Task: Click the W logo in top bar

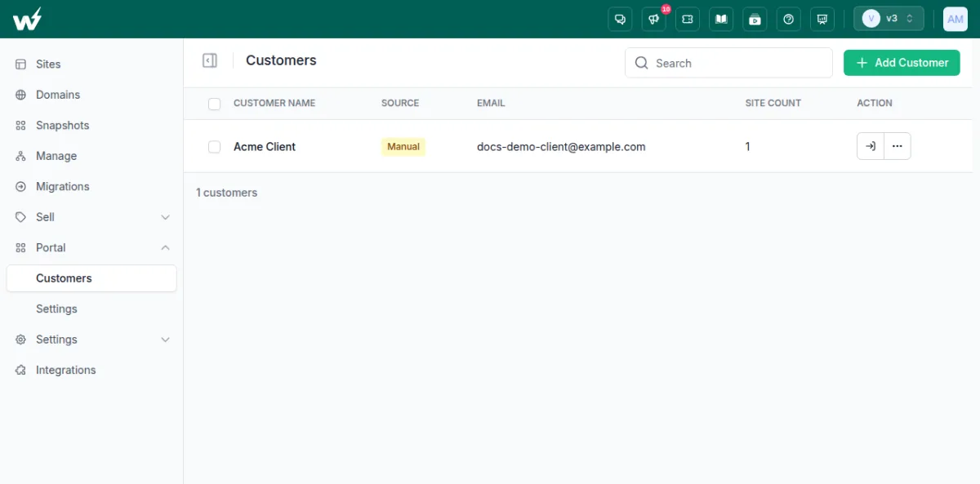Action: (x=27, y=19)
